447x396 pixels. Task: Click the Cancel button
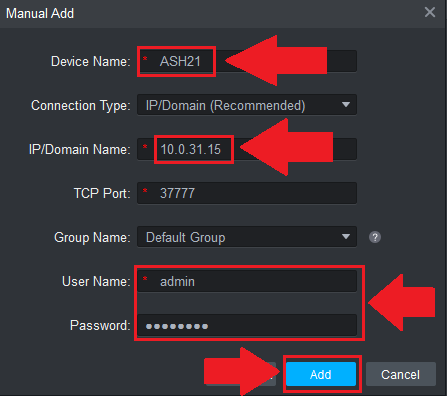pyautogui.click(x=401, y=374)
